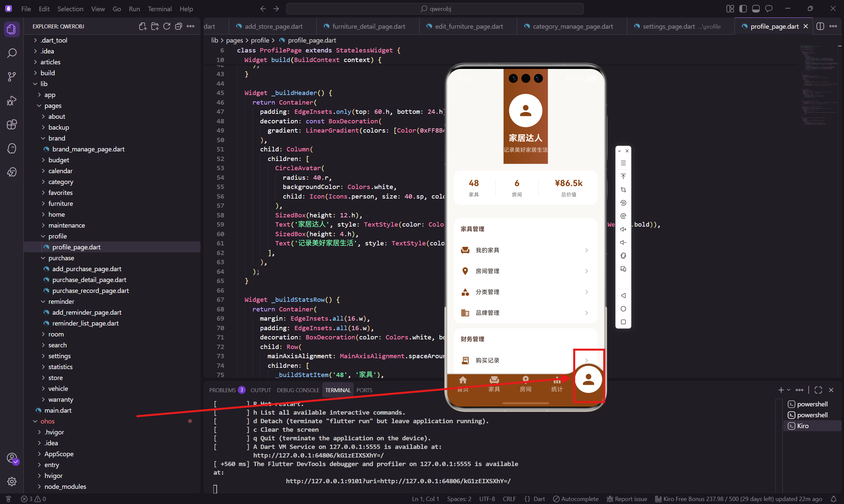
Task: Close the profile_page.dart editor tab
Action: tap(806, 26)
